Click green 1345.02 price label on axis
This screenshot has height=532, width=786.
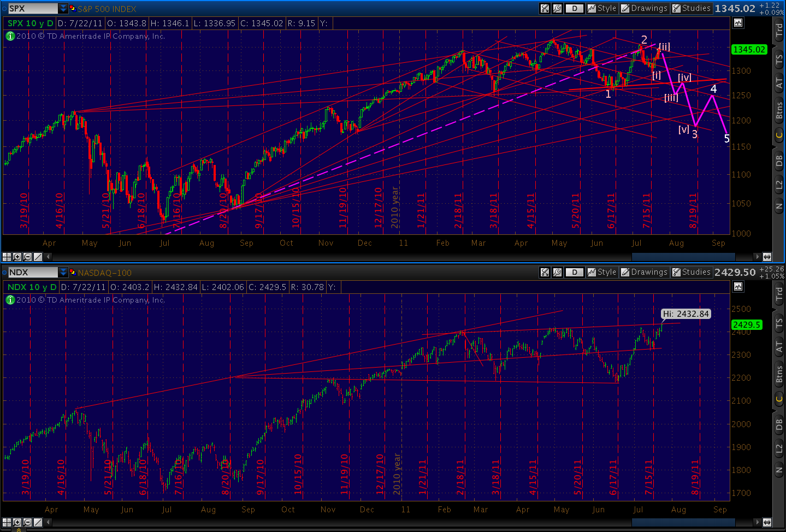tap(749, 49)
